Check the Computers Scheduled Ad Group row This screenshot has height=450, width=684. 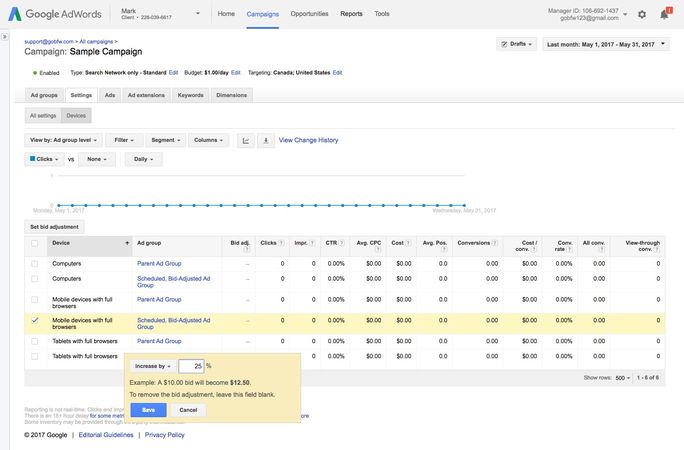pyautogui.click(x=34, y=279)
